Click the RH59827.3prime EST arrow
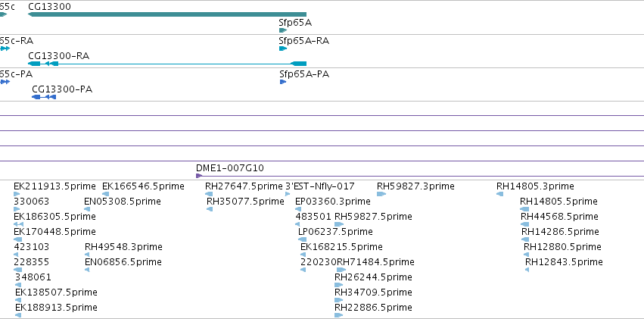This screenshot has height=319, width=644. click(381, 194)
